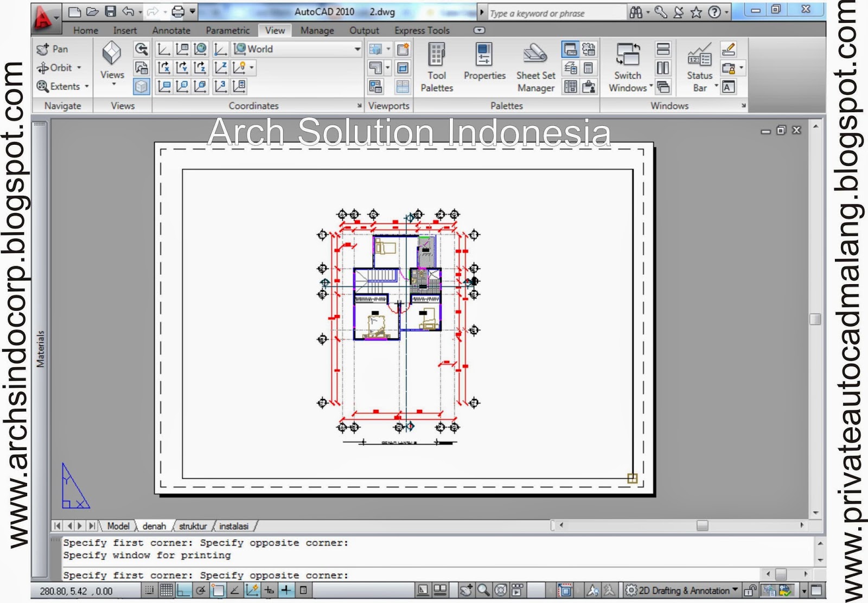The width and height of the screenshot is (868, 603).
Task: Toggle the 3D visual style cube button
Action: pyautogui.click(x=142, y=86)
